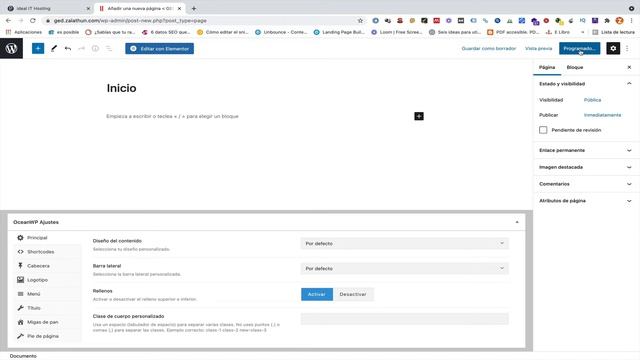Open the Landing Page Buil... bookmark
Viewport: 640px width, 360px height.
[339, 32]
